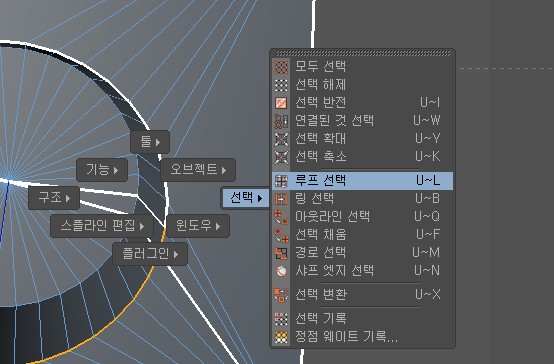Choose 선택 확대 menu entry

coord(363,139)
